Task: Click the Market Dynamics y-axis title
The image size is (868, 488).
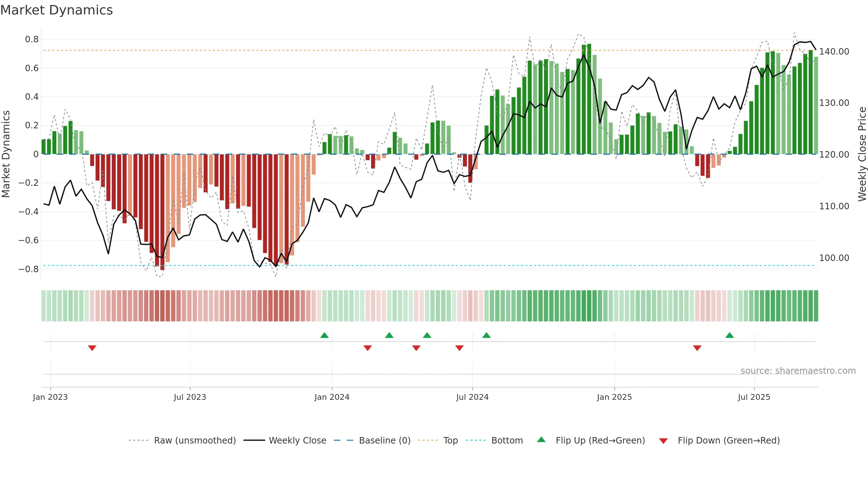Action: tap(6, 154)
